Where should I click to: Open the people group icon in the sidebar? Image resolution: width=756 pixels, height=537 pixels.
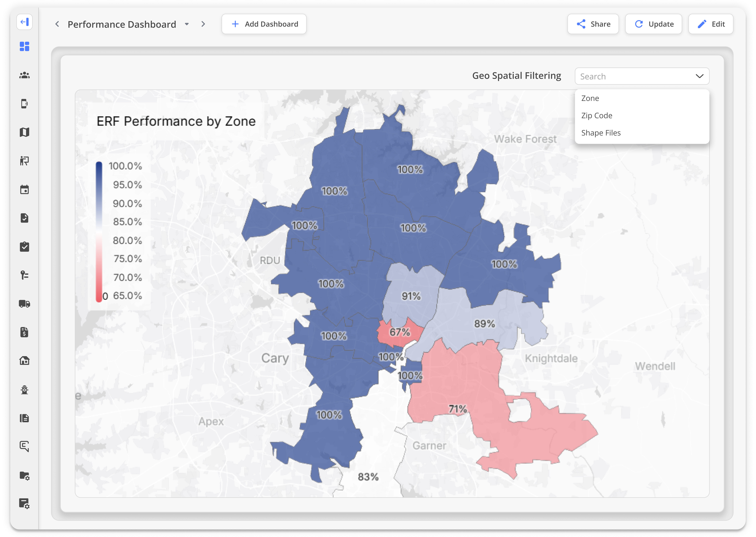click(x=24, y=75)
